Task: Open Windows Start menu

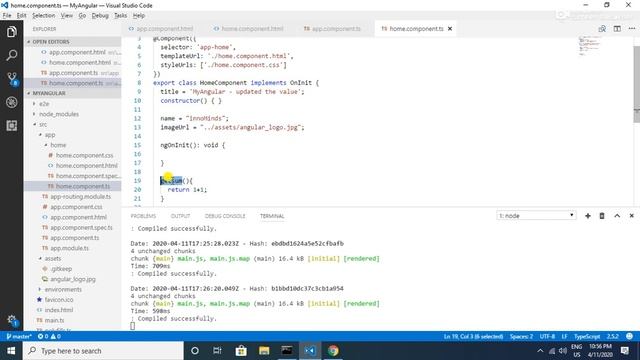Action: pyautogui.click(x=11, y=351)
